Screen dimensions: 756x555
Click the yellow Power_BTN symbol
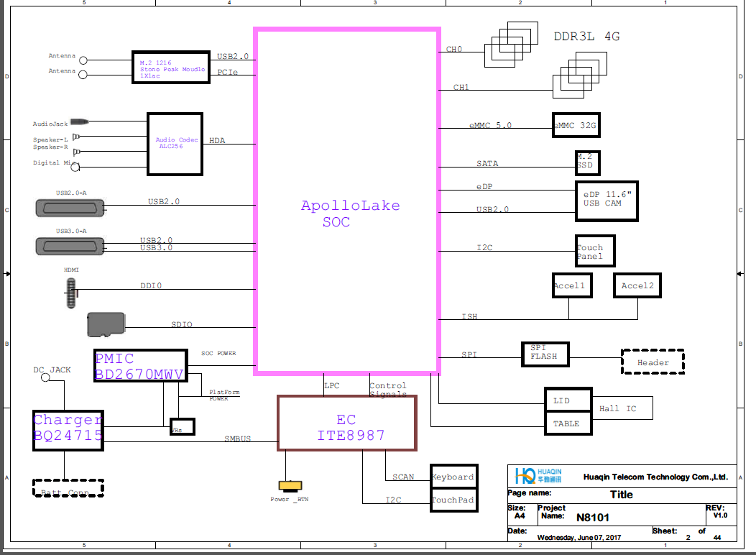pos(290,485)
